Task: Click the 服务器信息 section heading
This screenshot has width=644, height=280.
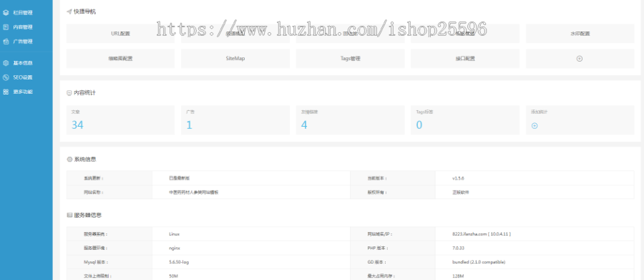Action: tap(88, 215)
